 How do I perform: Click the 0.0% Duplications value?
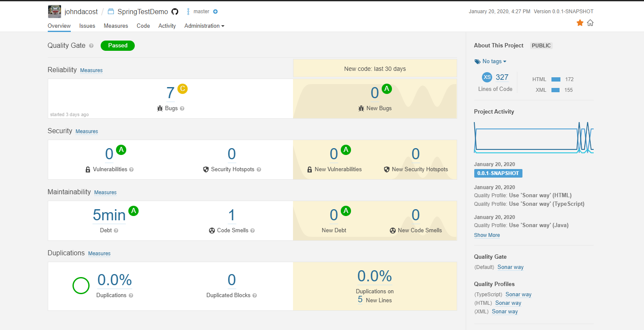[x=115, y=280]
